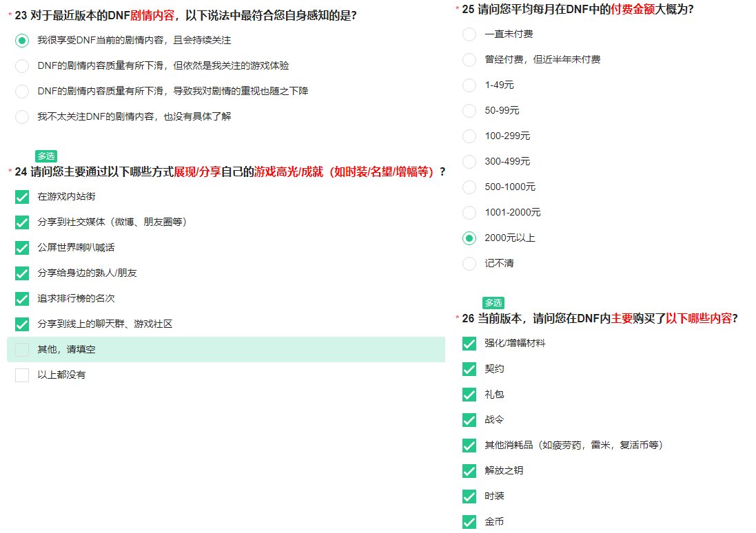The height and width of the screenshot is (533, 756).
Task: Select '100-299元' option
Action: (469, 136)
